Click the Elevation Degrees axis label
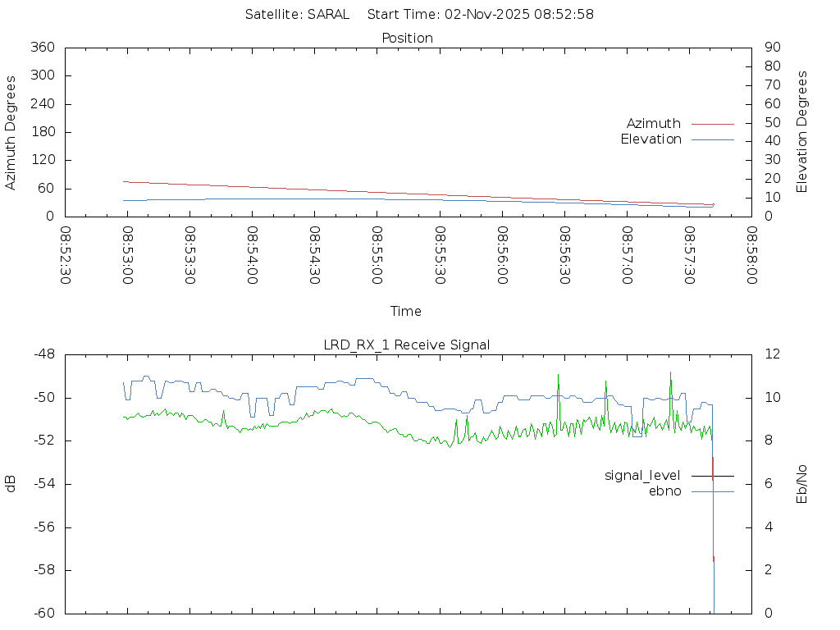 (802, 132)
